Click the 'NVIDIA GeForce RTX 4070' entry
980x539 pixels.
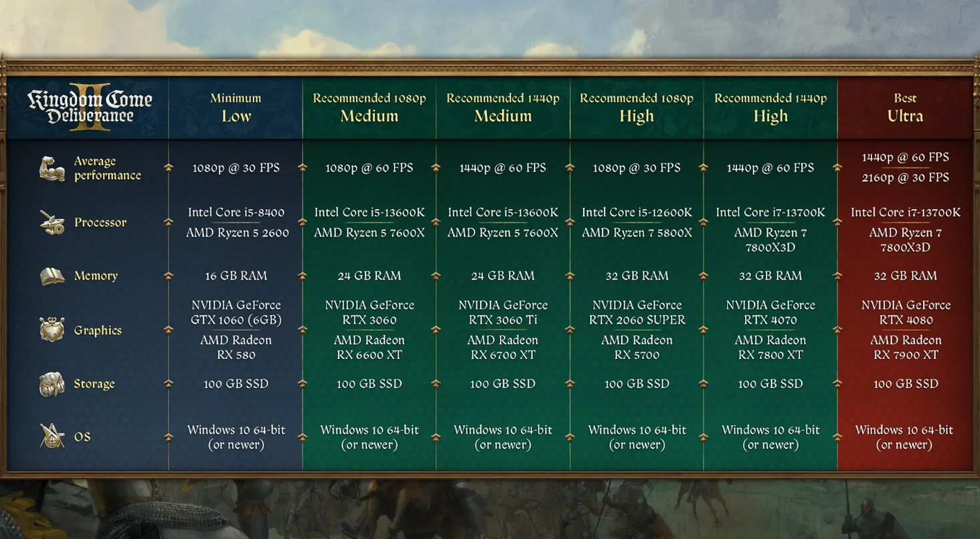pyautogui.click(x=770, y=313)
